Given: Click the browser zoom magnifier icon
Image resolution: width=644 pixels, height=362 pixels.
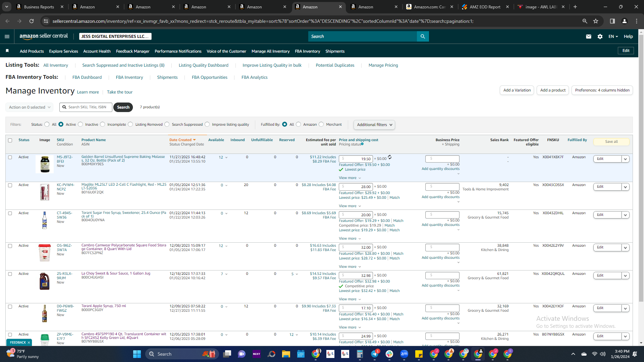Looking at the screenshot, I should (x=585, y=21).
